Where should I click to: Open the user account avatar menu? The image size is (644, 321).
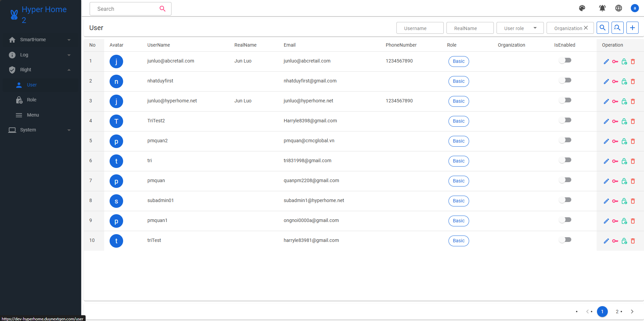point(635,8)
